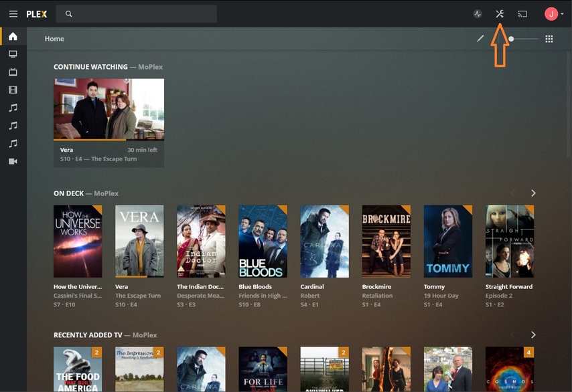Click the CONTINUE WATCHING heading
This screenshot has height=392, width=572.
point(90,67)
